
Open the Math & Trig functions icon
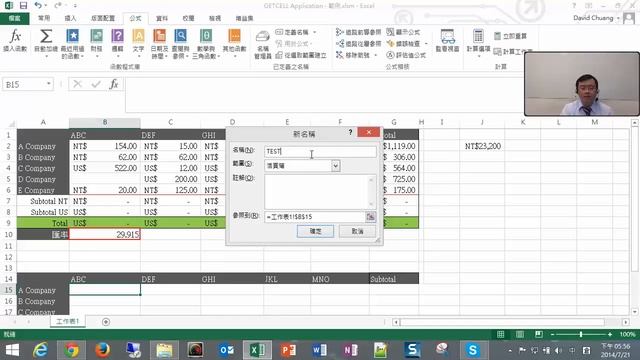pos(206,36)
